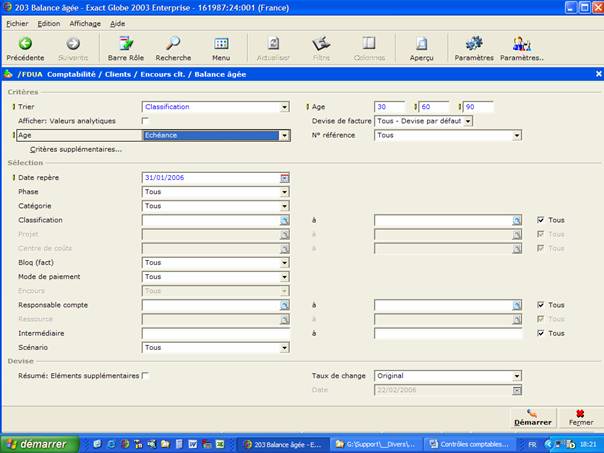Open the Affichage menu
604x453 pixels.
click(84, 23)
